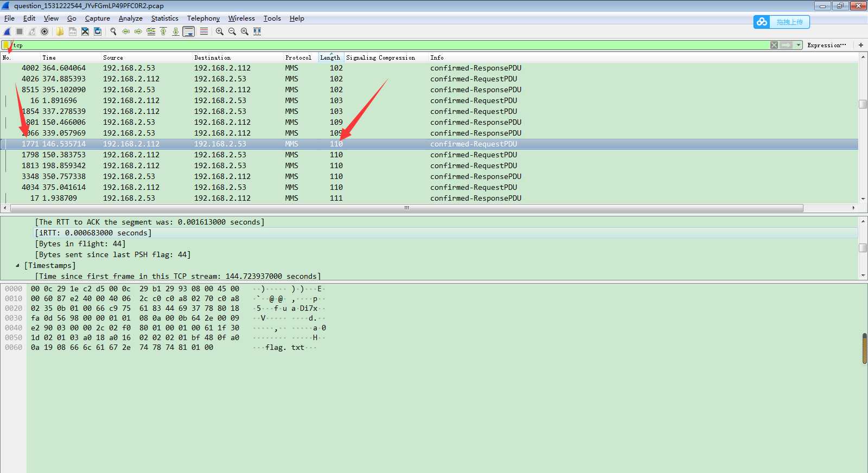
Task: Find a packet with the magnifier icon
Action: click(113, 31)
